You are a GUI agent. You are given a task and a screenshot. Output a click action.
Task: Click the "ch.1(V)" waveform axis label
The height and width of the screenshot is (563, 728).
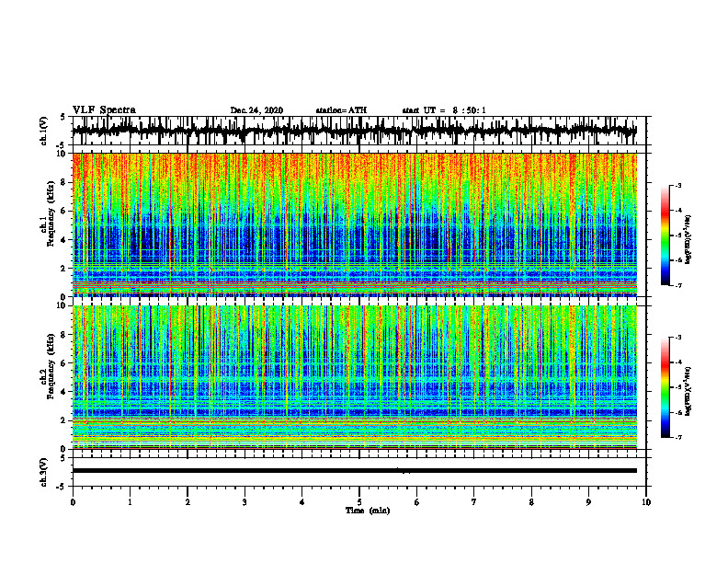click(44, 131)
